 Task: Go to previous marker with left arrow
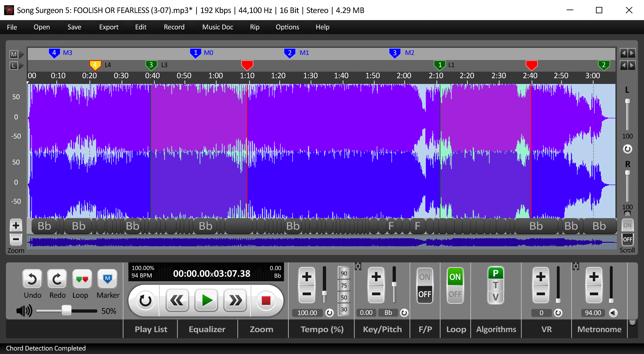624,53
